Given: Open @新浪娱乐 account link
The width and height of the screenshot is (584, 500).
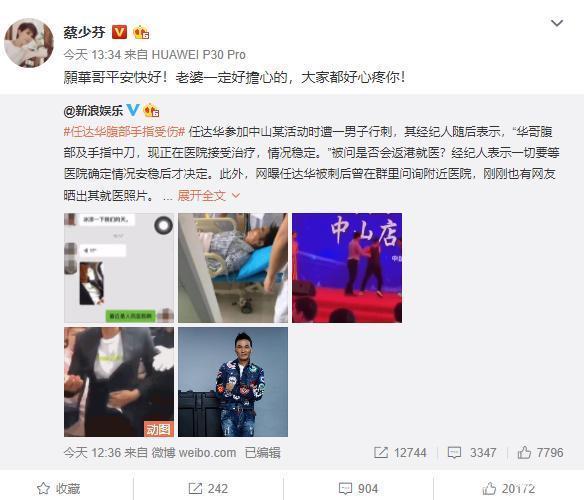Looking at the screenshot, I should [93, 111].
